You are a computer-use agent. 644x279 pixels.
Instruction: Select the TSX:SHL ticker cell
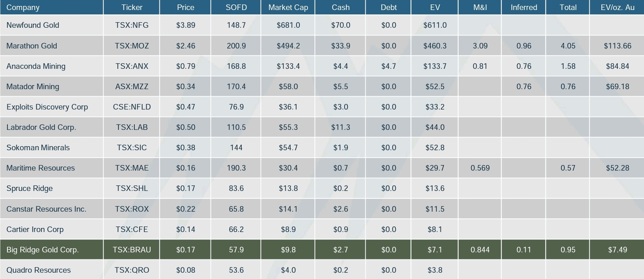132,188
